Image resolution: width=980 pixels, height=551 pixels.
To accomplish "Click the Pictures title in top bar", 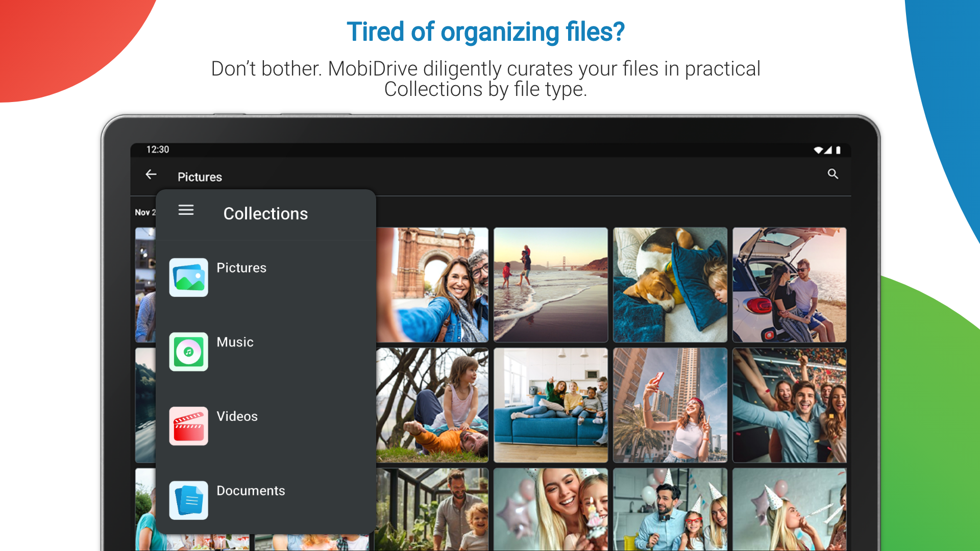I will 200,177.
